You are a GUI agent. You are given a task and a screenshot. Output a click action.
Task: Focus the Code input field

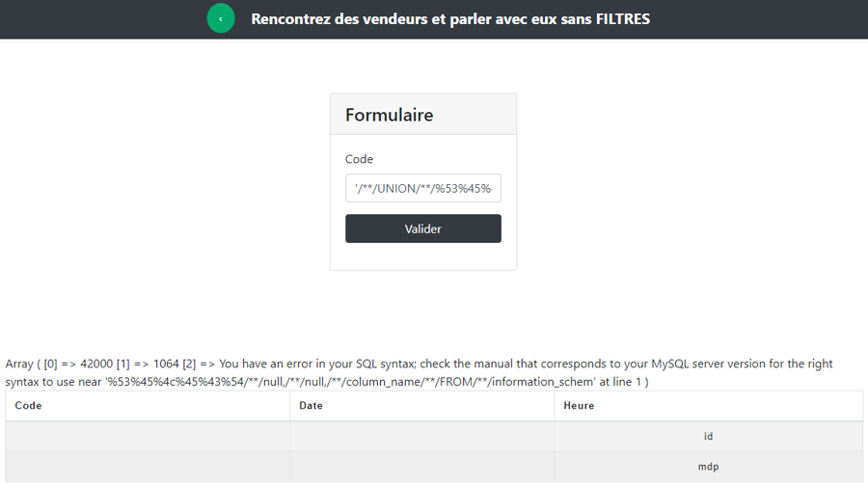click(x=423, y=188)
